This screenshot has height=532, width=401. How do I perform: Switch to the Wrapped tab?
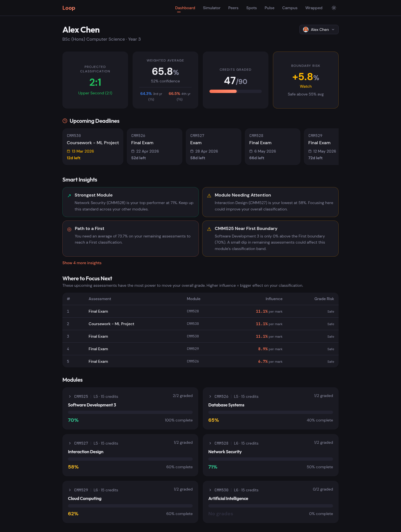[314, 8]
